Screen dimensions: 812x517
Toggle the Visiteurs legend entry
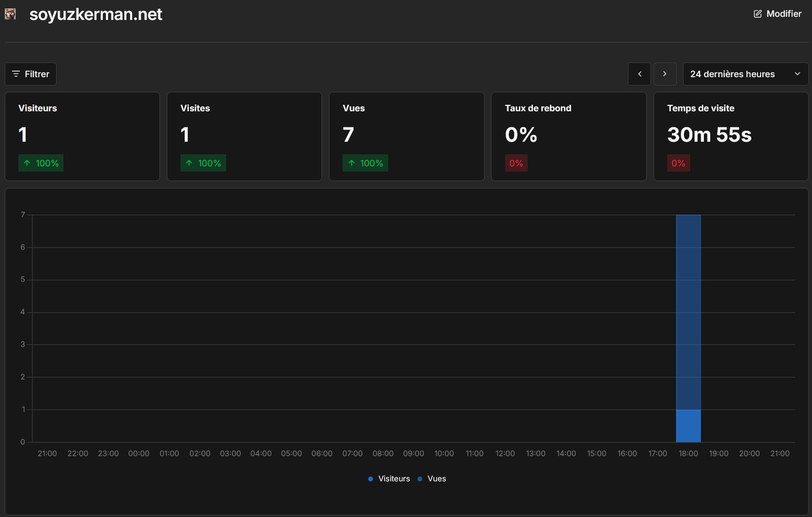[x=389, y=479]
